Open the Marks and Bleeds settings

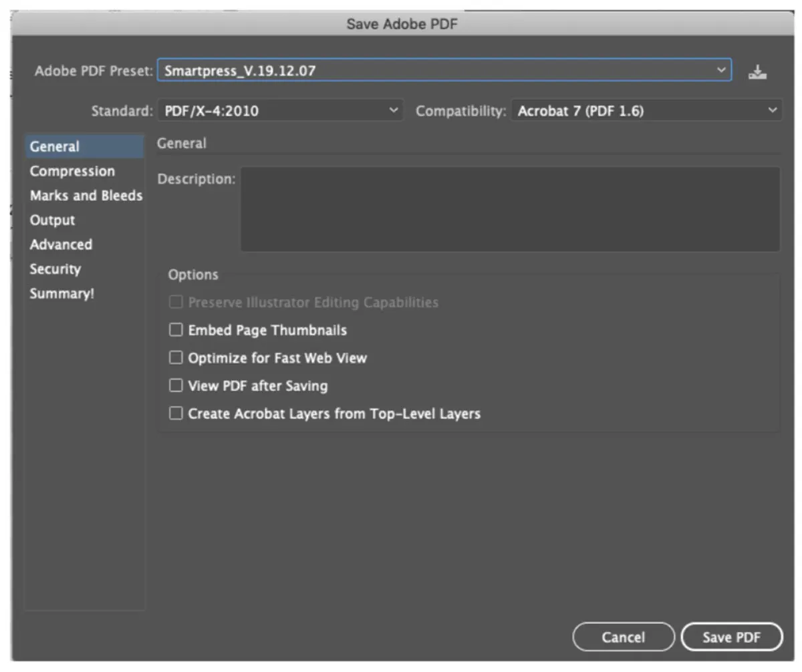(86, 196)
